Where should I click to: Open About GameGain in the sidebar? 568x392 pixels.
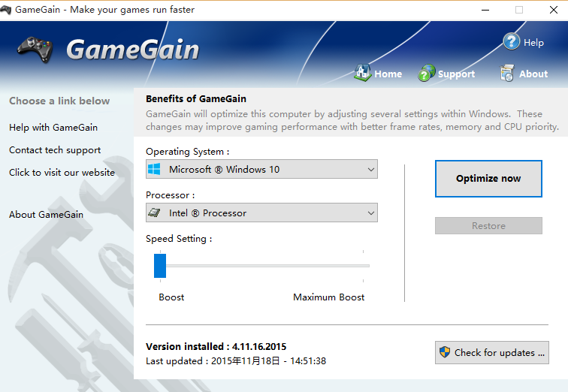tap(46, 215)
